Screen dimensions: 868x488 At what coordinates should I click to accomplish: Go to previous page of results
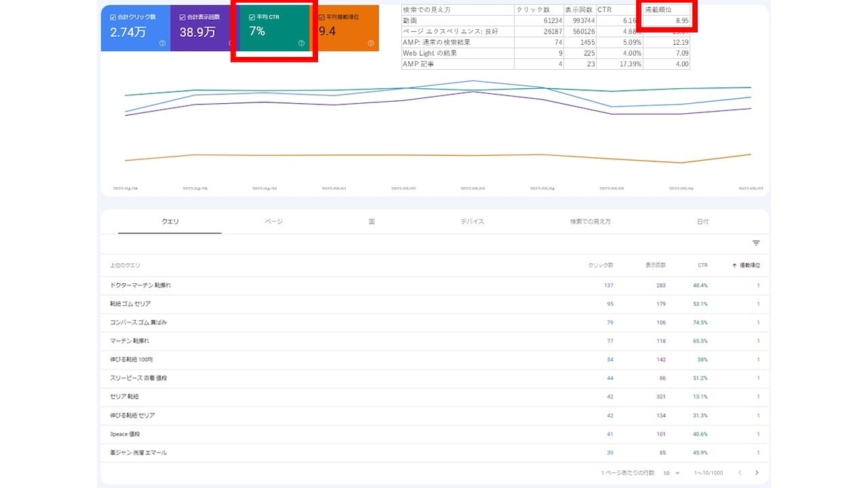(x=740, y=473)
